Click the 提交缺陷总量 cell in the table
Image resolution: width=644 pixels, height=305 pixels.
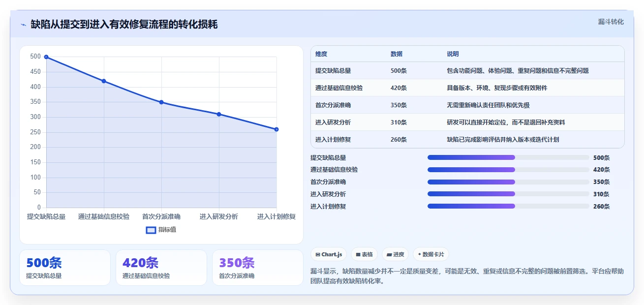[x=333, y=71]
